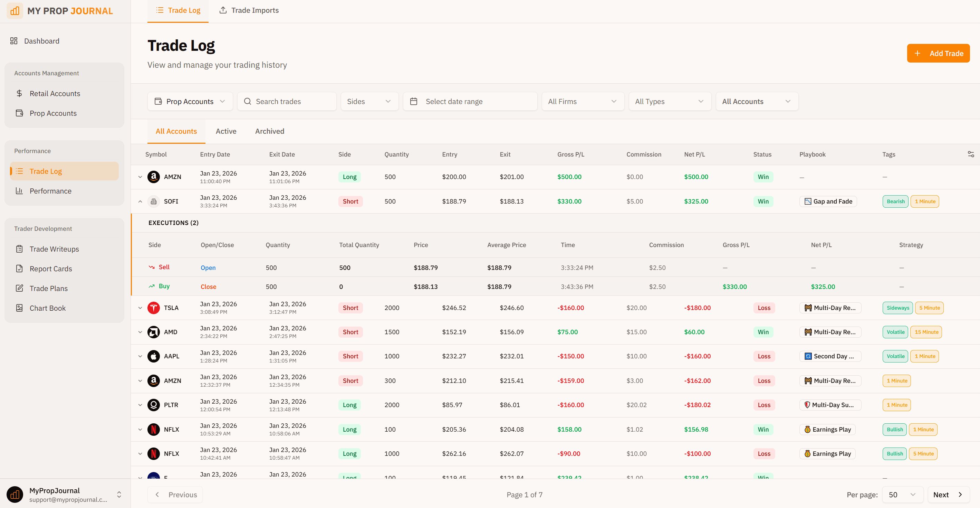Select the All Accounts tab

coord(176,131)
